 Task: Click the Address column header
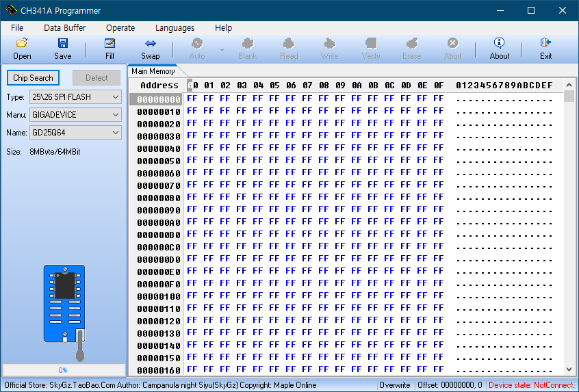point(159,86)
